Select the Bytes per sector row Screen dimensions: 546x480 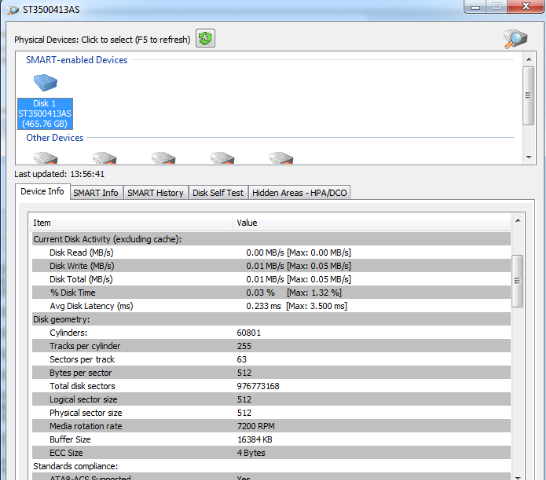[x=271, y=373]
